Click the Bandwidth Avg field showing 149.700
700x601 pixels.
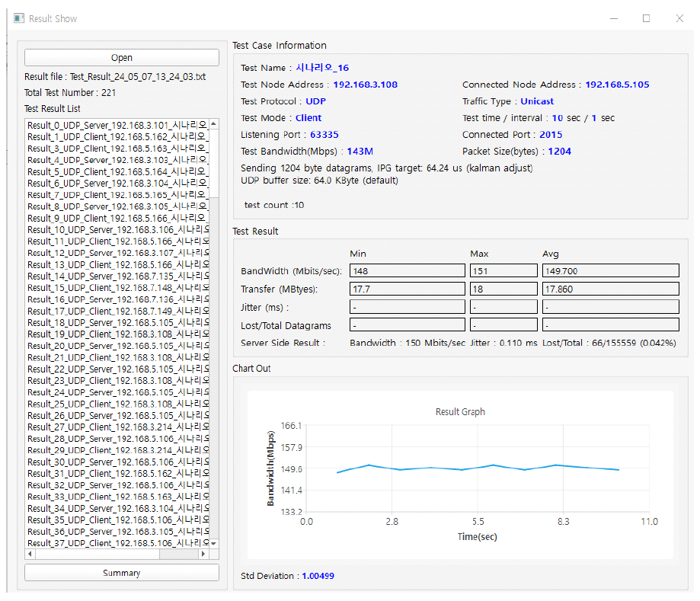pyautogui.click(x=610, y=270)
